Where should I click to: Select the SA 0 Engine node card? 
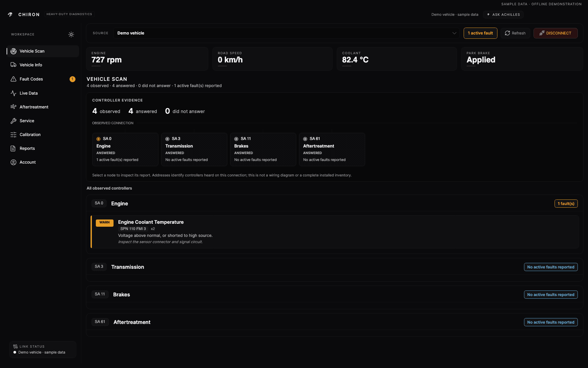click(125, 149)
